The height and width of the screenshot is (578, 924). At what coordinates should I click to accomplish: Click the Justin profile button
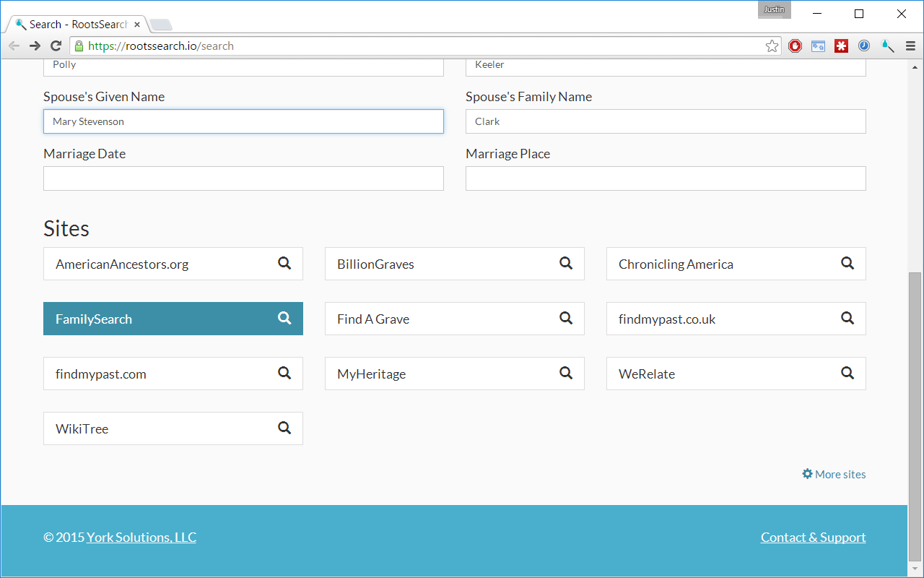pos(775,10)
